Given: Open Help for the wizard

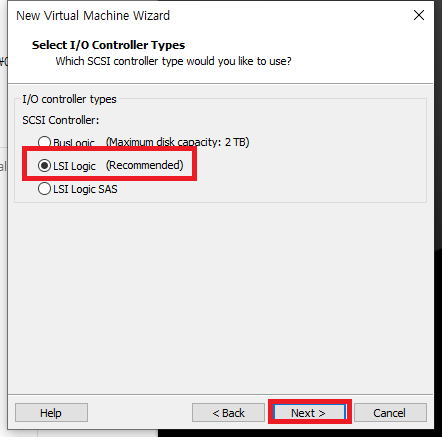Looking at the screenshot, I should (51, 413).
